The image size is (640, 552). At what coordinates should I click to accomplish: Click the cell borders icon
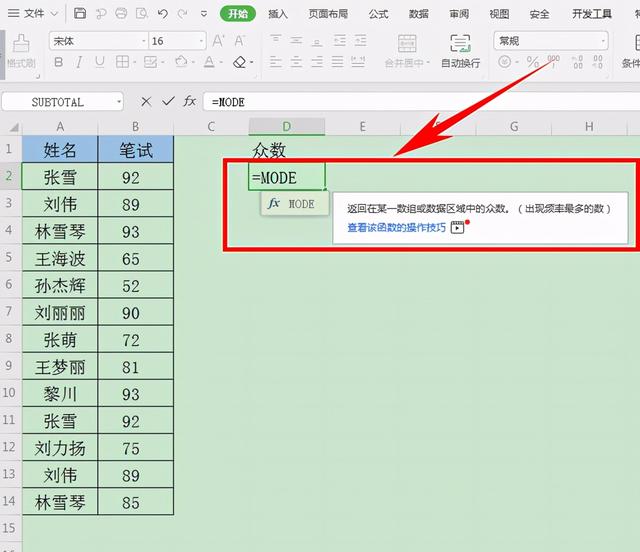point(122,62)
